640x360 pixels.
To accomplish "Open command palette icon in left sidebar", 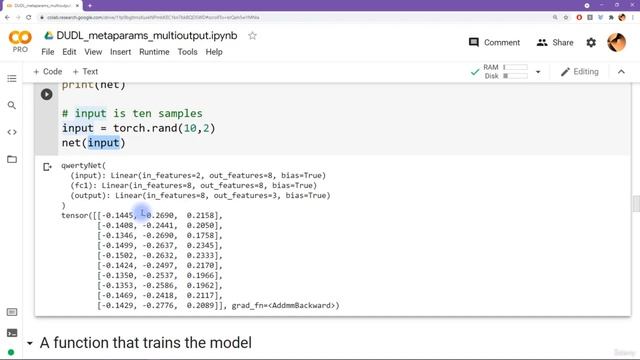I will pos(12,312).
